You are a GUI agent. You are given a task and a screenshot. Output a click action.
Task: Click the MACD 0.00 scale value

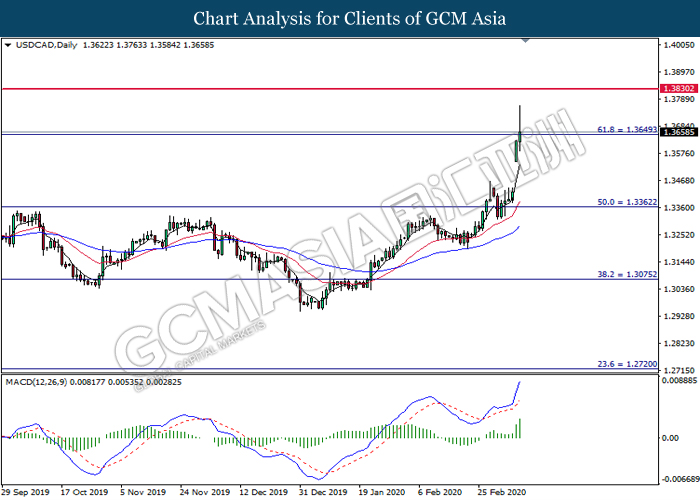click(x=671, y=438)
